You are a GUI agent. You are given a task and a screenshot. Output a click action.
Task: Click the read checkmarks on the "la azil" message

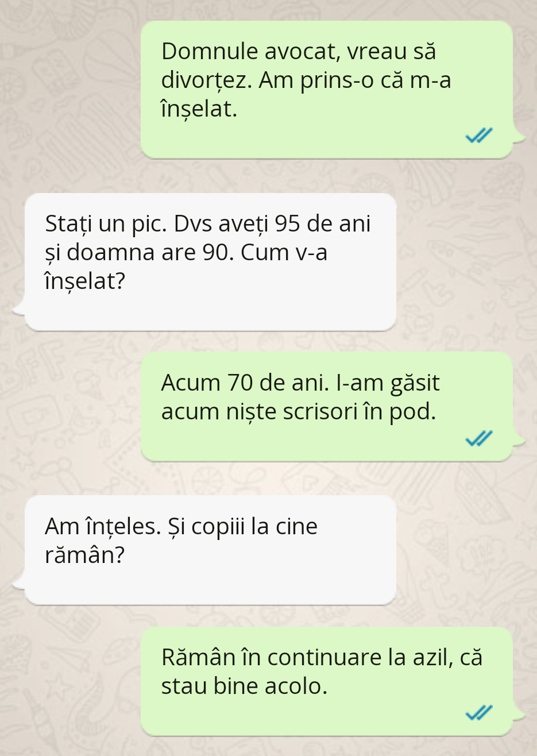tap(479, 713)
